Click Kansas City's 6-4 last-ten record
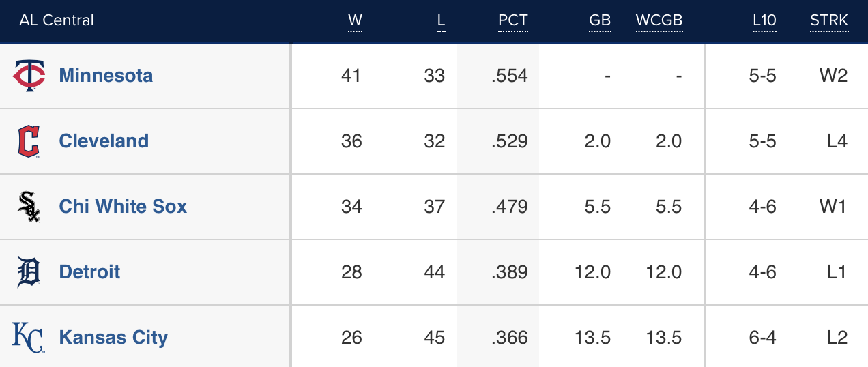Image resolution: width=868 pixels, height=367 pixels. click(762, 338)
